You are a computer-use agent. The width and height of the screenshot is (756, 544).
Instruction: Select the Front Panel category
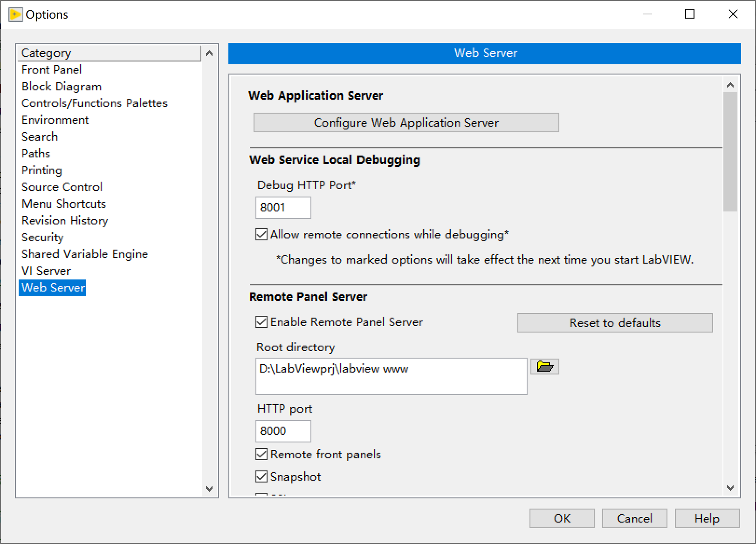coord(51,69)
